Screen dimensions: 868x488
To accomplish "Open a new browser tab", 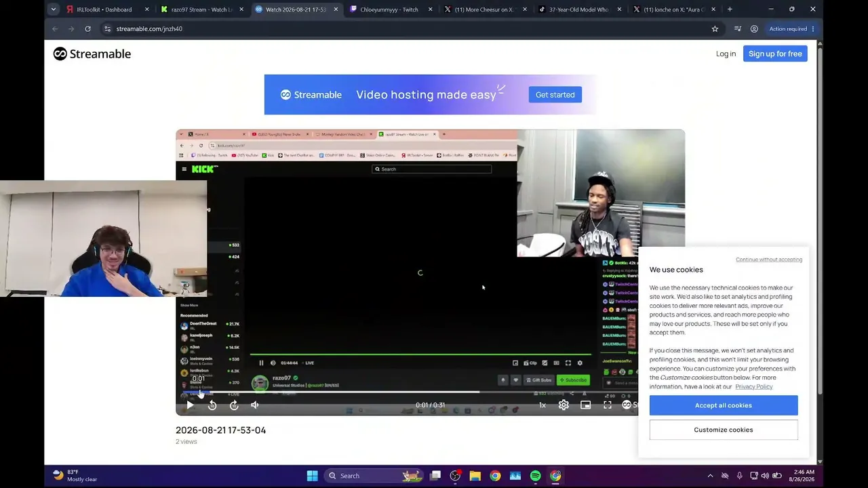I will click(x=730, y=9).
